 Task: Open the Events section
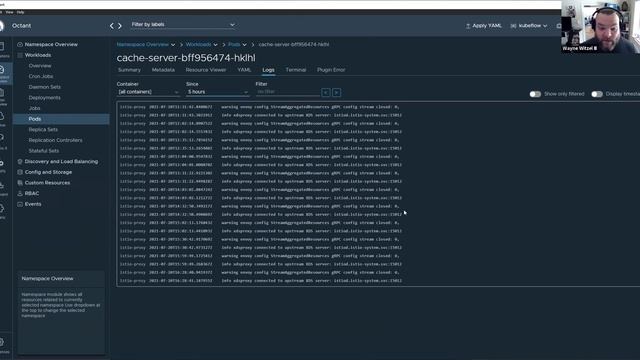pyautogui.click(x=33, y=204)
